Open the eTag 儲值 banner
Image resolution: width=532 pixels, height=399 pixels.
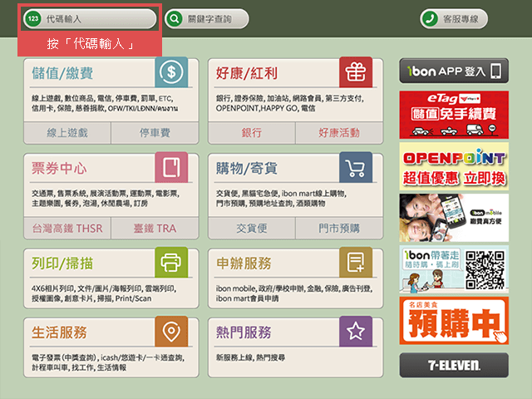point(454,115)
